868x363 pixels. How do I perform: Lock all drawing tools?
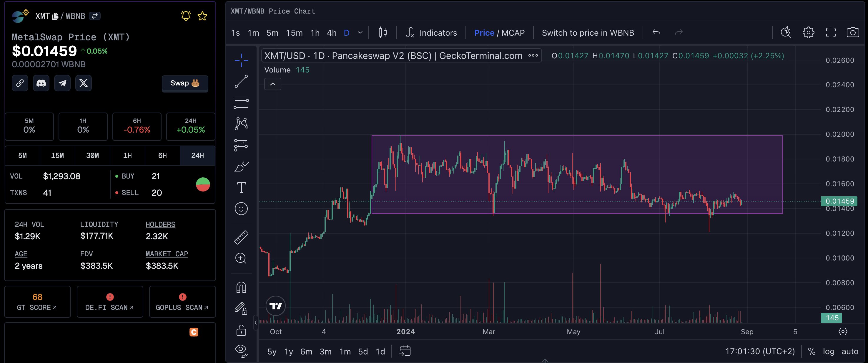pos(241,330)
